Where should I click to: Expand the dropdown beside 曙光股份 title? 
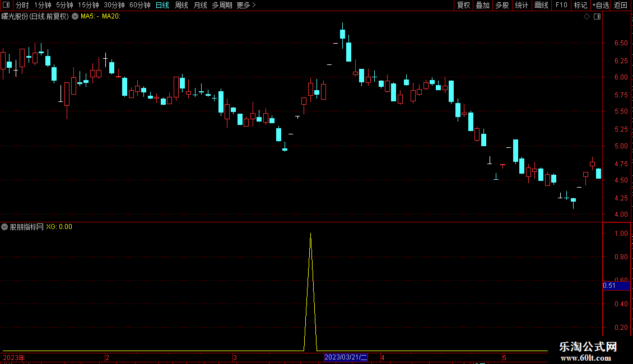pyautogui.click(x=75, y=17)
